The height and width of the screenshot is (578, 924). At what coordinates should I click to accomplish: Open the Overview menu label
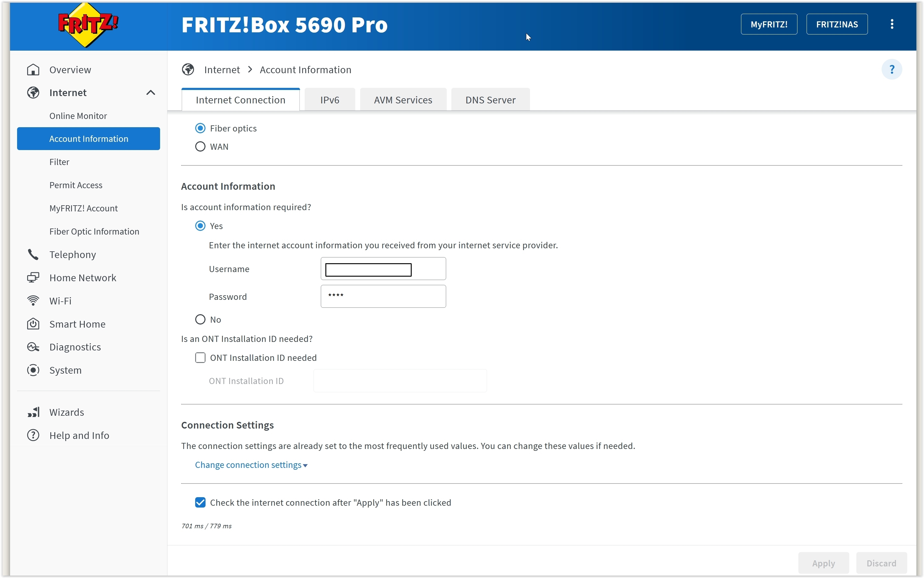pyautogui.click(x=70, y=70)
